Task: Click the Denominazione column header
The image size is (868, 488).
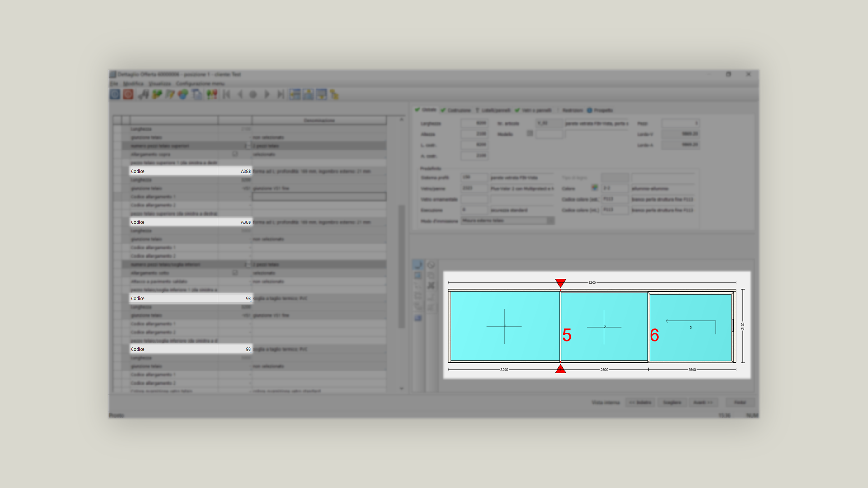Action: click(319, 120)
